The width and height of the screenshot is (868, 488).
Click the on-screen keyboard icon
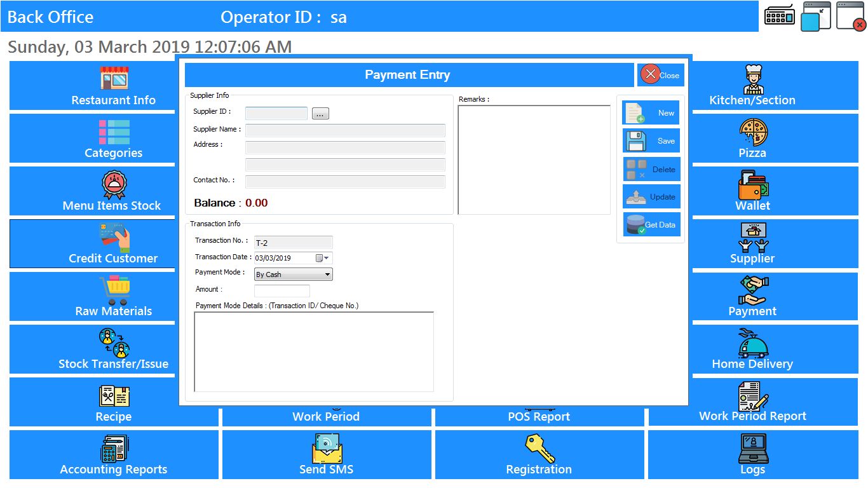click(779, 16)
